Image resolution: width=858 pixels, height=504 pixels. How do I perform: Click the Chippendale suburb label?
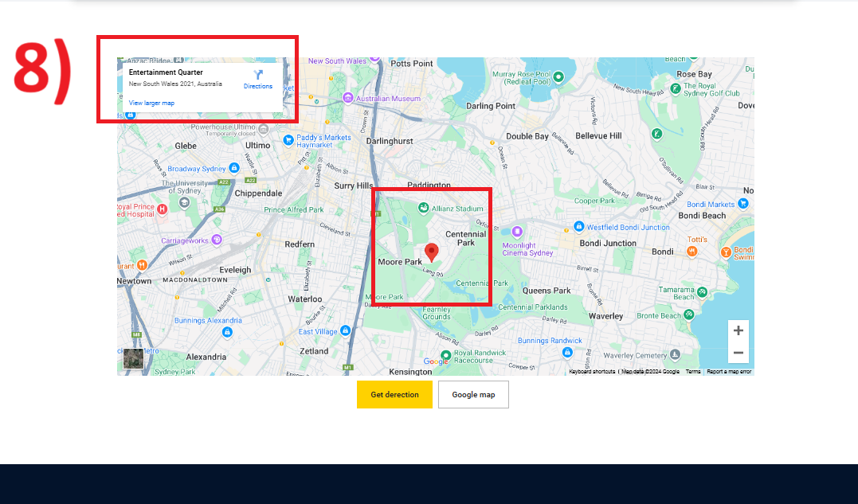click(258, 193)
